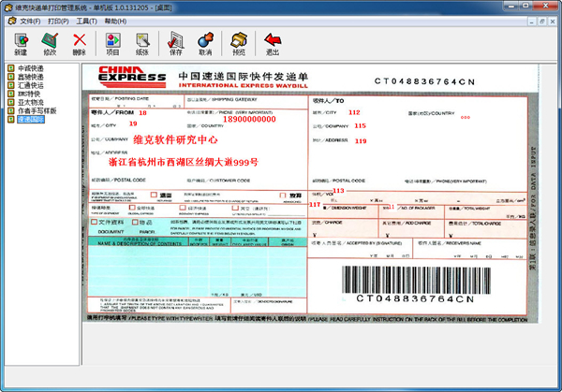
Task: Open the 打印(P) menu
Action: (58, 22)
